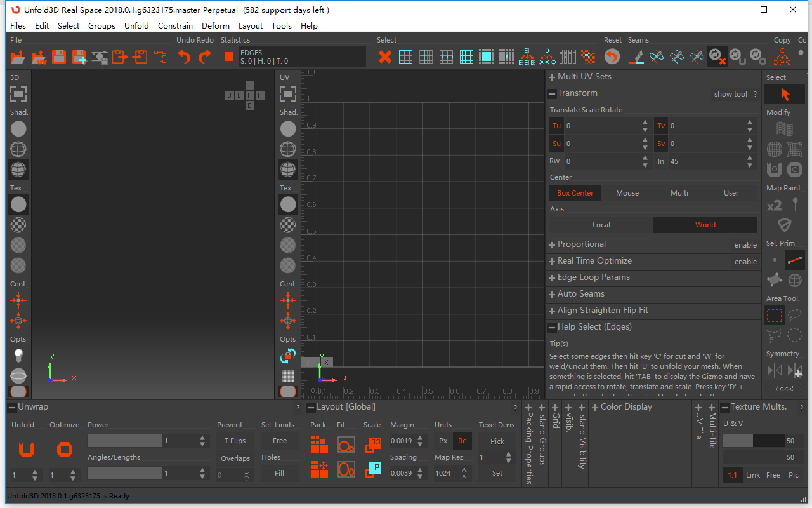This screenshot has width=812, height=508.
Task: Click the Reset circular arrow icon
Action: [x=612, y=57]
